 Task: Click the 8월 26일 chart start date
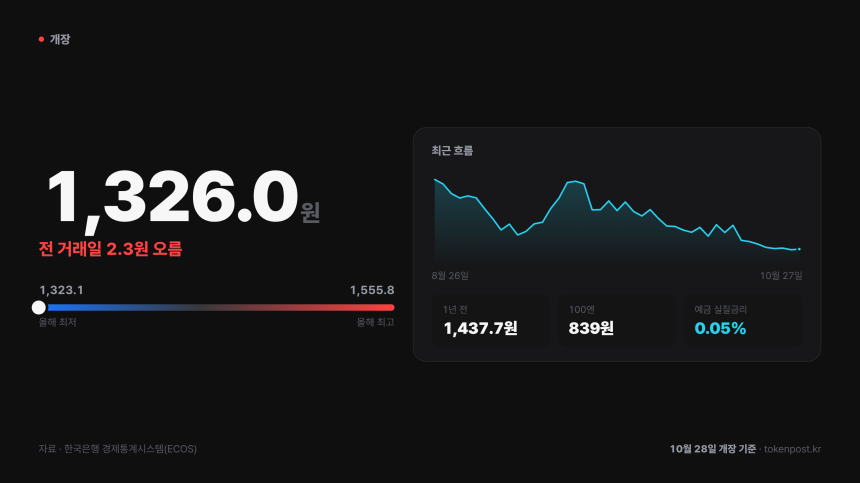450,275
